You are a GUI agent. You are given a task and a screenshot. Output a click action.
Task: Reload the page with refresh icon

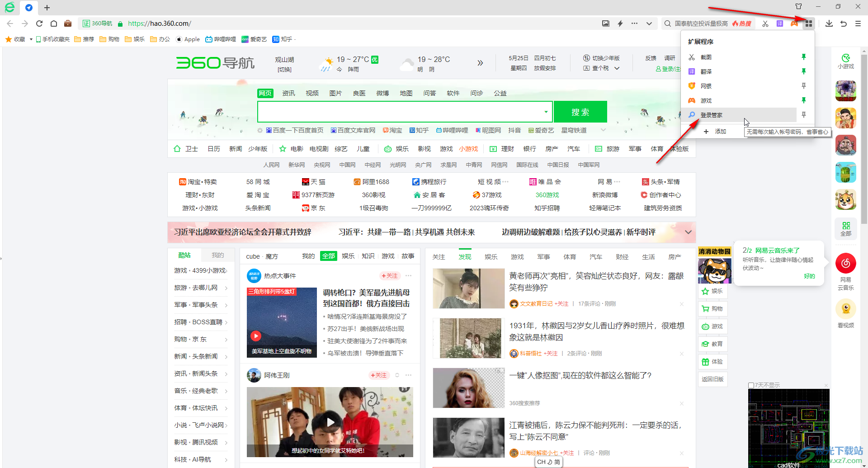point(39,24)
